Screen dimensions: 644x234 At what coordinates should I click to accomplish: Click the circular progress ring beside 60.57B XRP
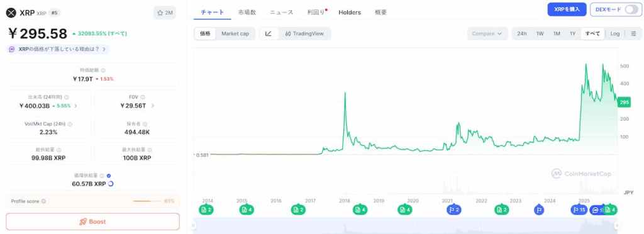coord(111,184)
